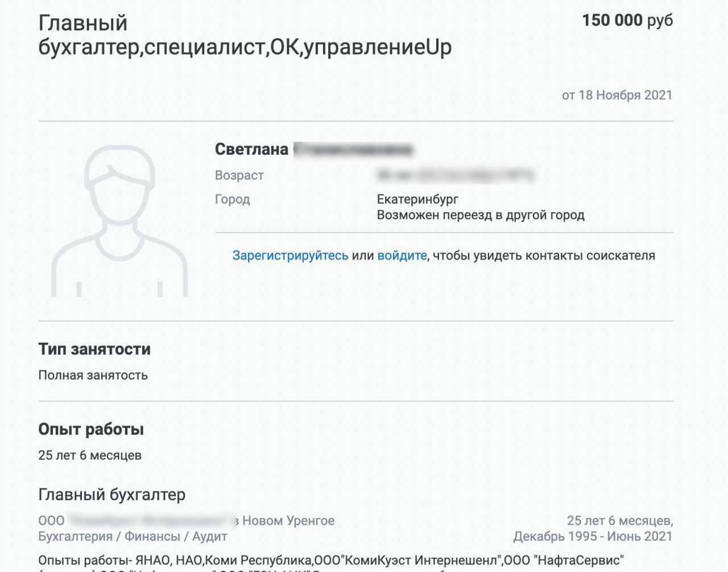Click the resume title Главный бухгалтер,специалист
The width and height of the screenshot is (728, 572).
245,35
